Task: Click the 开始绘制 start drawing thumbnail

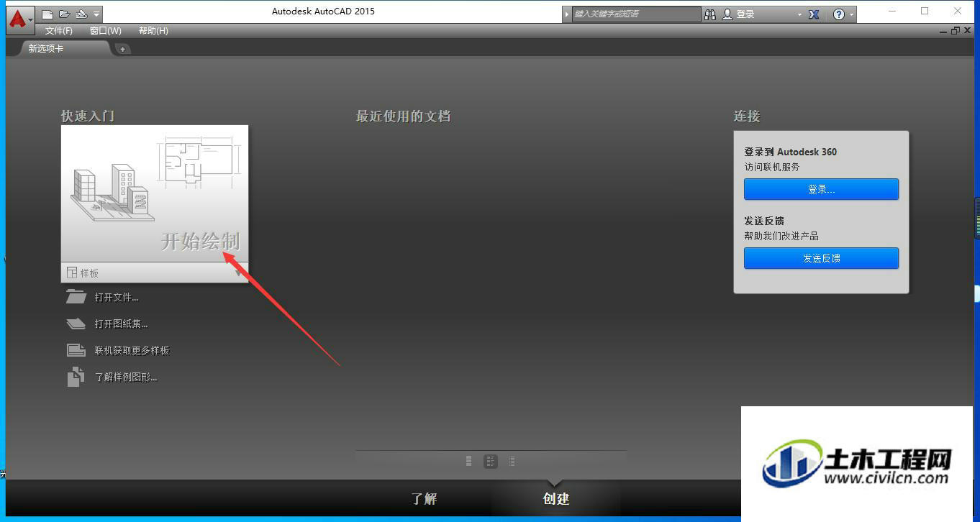Action: pos(155,193)
